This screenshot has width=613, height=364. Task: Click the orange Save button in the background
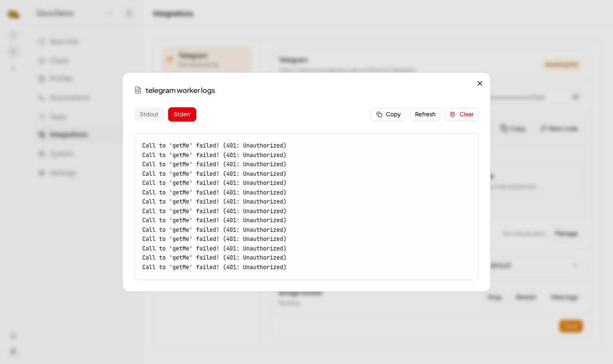pos(571,326)
